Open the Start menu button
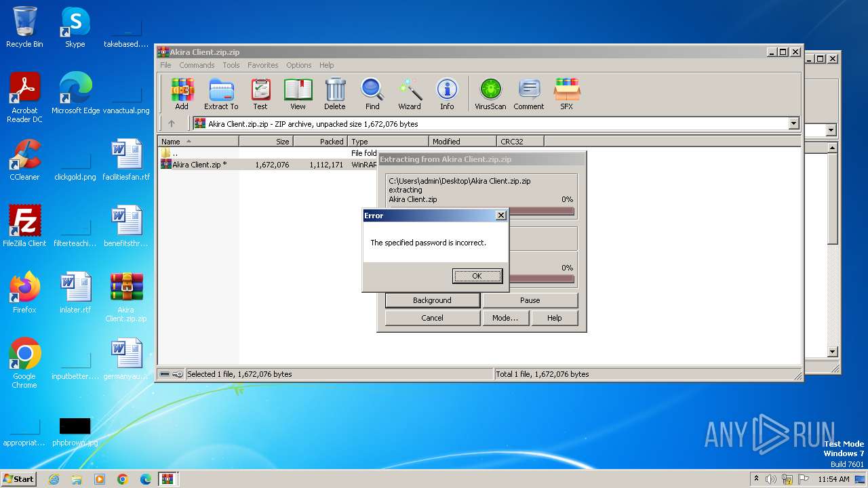Viewport: 868px width, 488px height. point(19,479)
